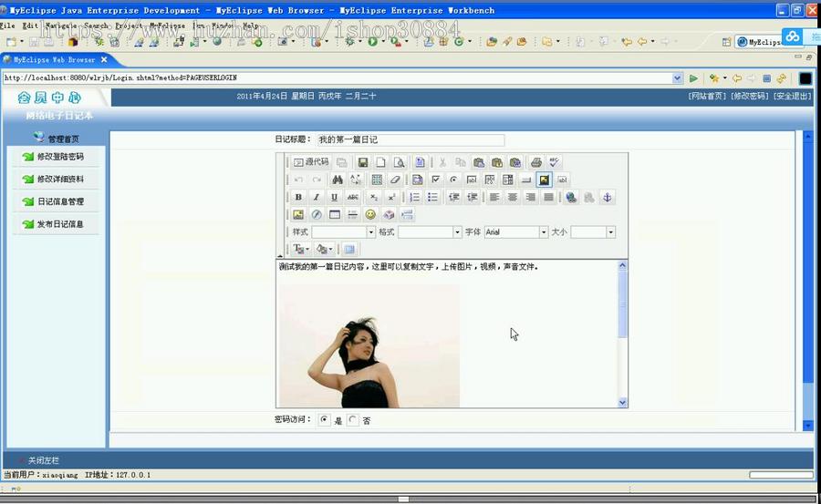Switch to the MyEclipse perspective button
Screen dimensions: 821x504
click(x=758, y=42)
